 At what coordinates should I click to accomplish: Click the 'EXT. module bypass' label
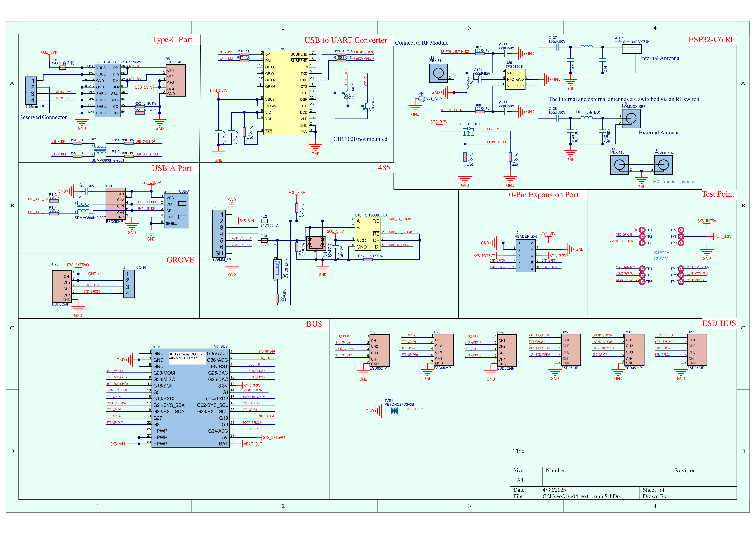(674, 182)
